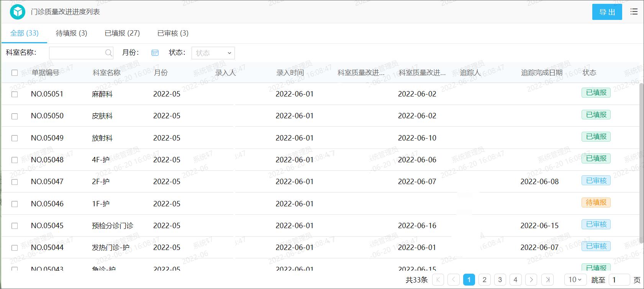The height and width of the screenshot is (289, 644).
Task: Click the 录入人 column header
Action: pyautogui.click(x=225, y=73)
